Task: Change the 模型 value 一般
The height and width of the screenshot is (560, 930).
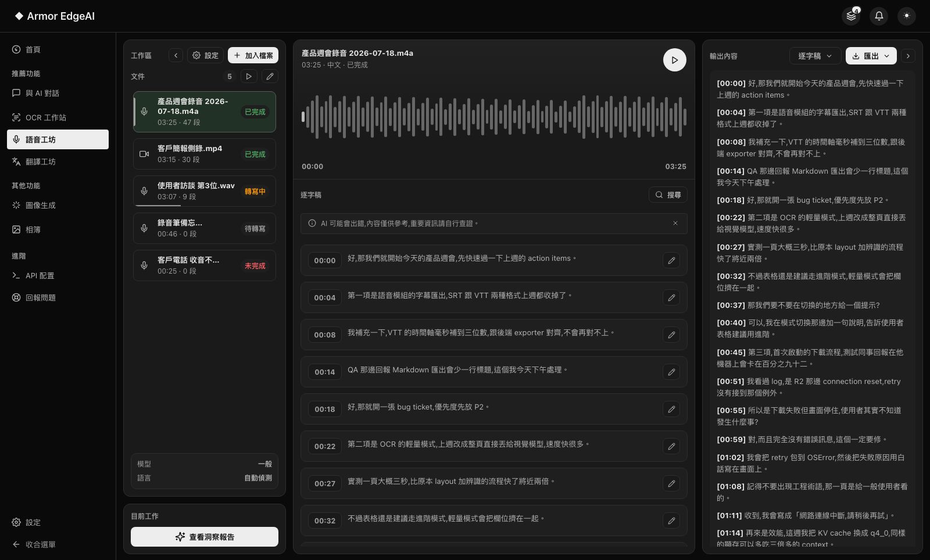Action: pos(264,464)
